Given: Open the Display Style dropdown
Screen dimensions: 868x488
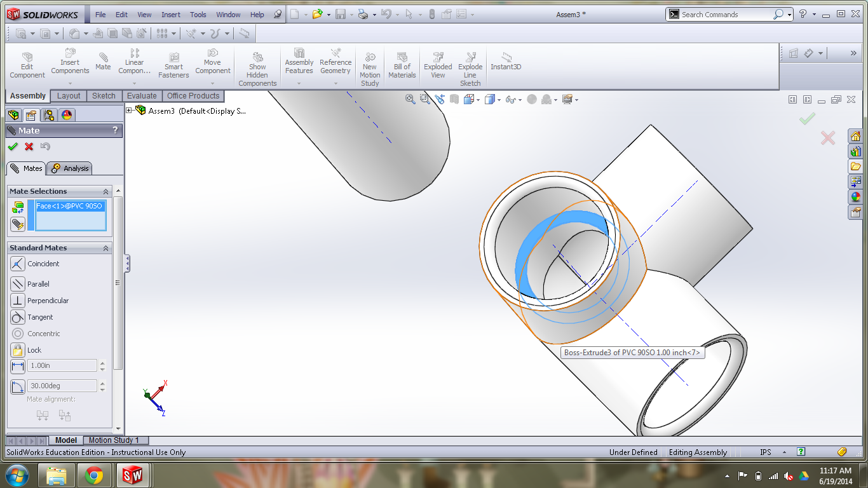Looking at the screenshot, I should tap(499, 100).
